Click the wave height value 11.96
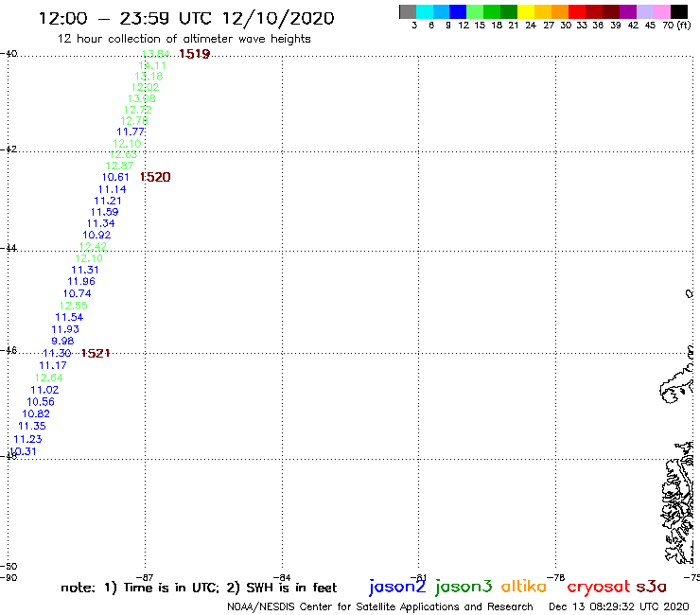Screen dimensions: 700x615 click(81, 281)
